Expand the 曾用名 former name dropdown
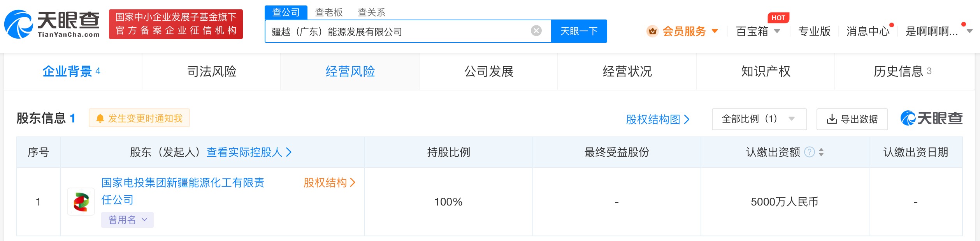This screenshot has width=980, height=241. click(x=127, y=220)
